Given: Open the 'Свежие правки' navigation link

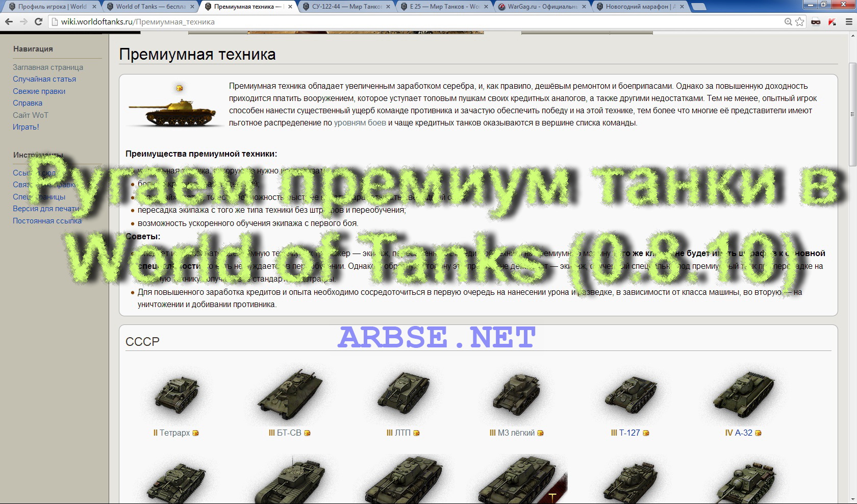Looking at the screenshot, I should coord(39,91).
